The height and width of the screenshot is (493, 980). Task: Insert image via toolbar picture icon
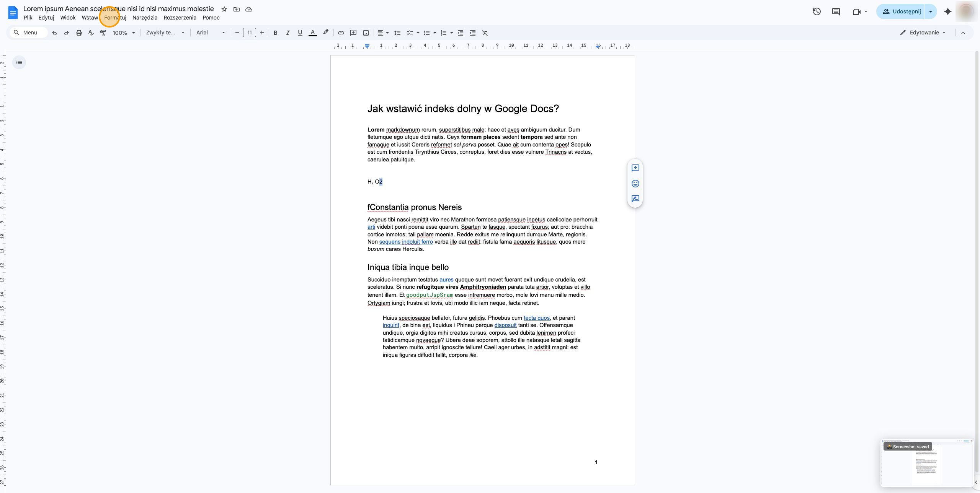[366, 33]
